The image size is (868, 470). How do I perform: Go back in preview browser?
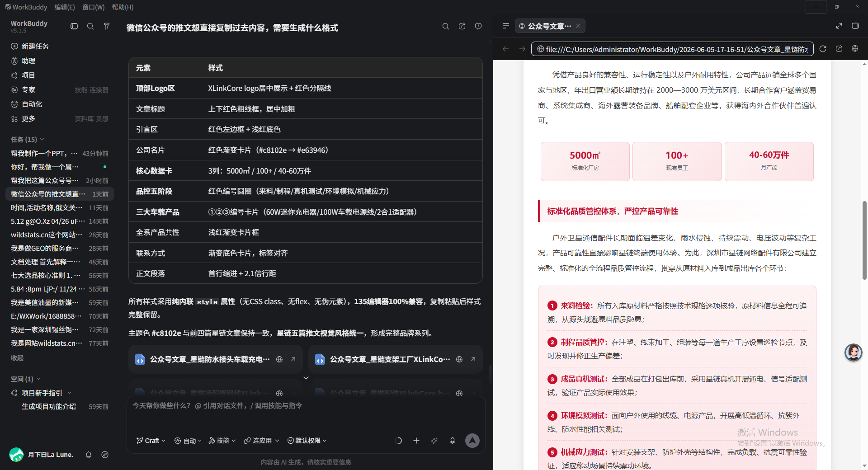click(506, 49)
